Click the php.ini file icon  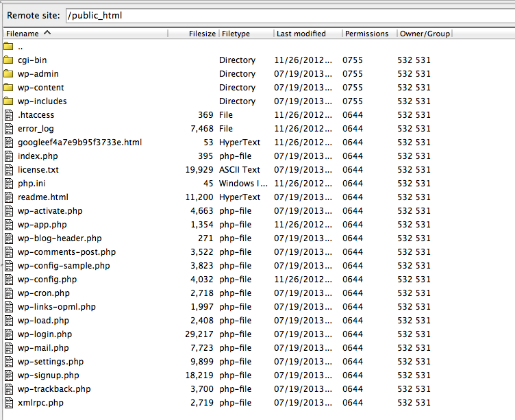pos(9,184)
